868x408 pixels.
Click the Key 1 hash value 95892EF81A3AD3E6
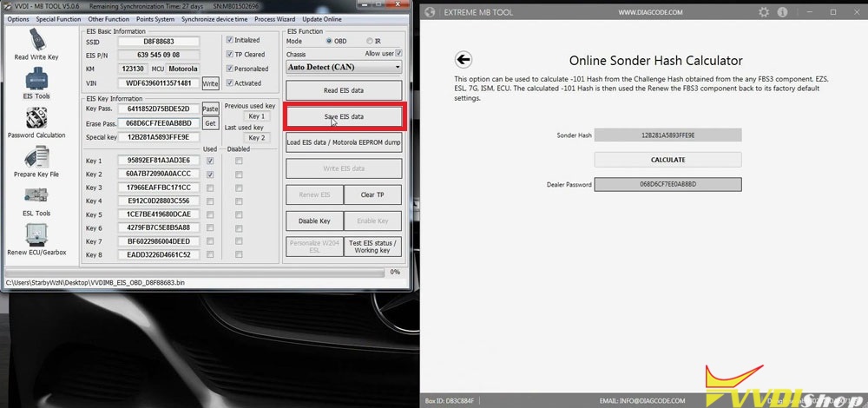[158, 161]
